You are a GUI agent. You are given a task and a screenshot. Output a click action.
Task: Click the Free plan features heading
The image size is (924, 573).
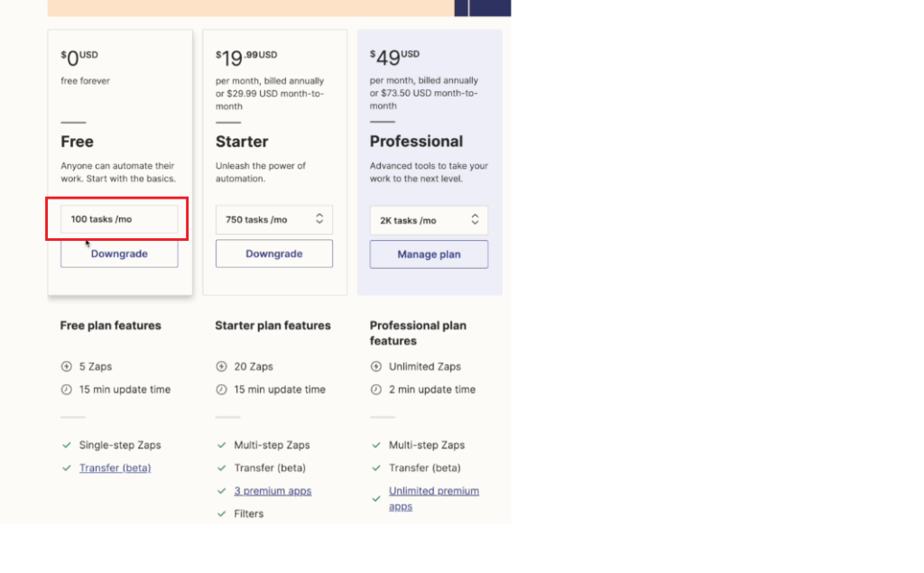(111, 326)
